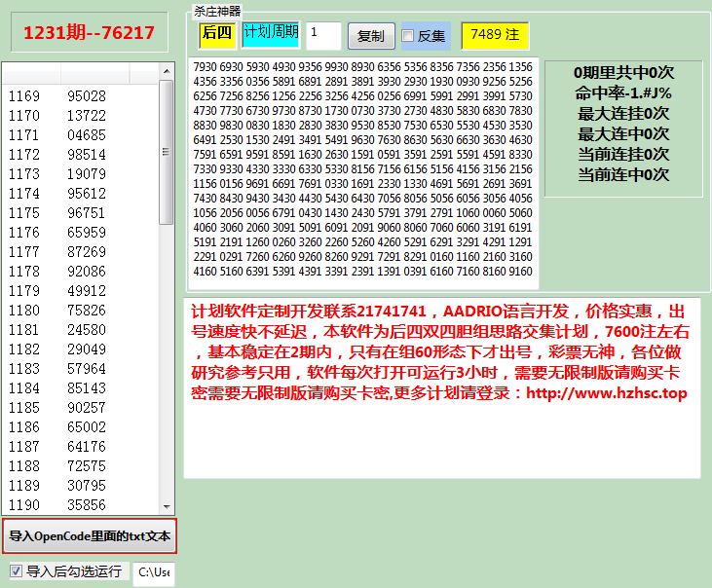
Task: Select row 1184 with value 85143
Action: [x=81, y=388]
